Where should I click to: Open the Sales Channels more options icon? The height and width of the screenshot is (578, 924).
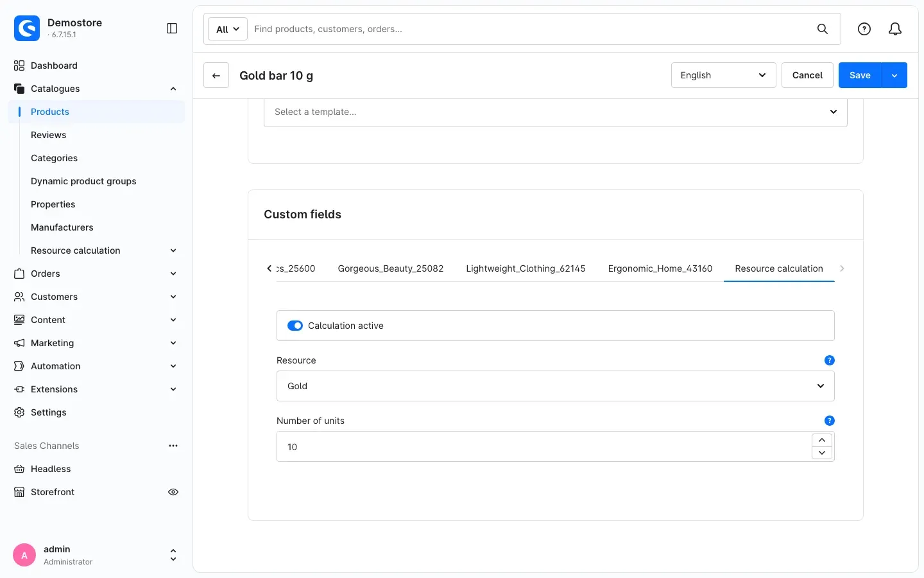click(x=173, y=446)
